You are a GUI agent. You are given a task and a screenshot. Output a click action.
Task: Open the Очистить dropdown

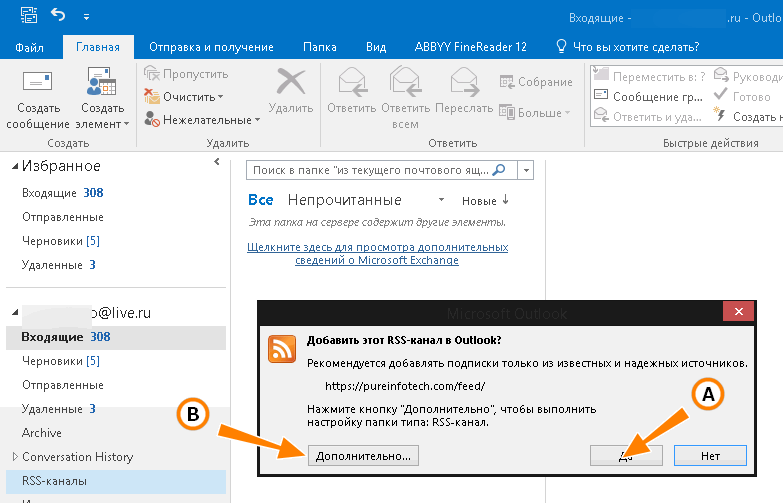(184, 97)
